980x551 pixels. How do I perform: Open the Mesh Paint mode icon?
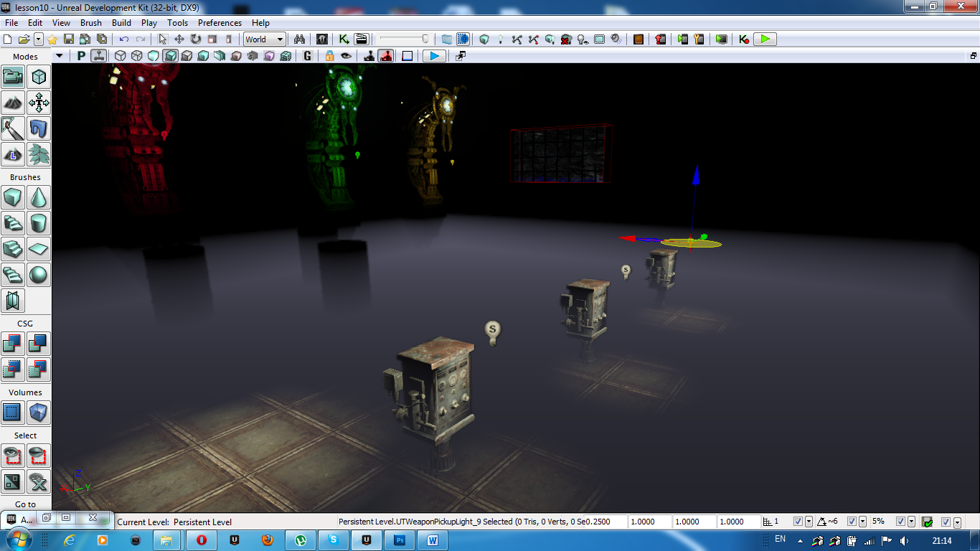[x=14, y=128]
